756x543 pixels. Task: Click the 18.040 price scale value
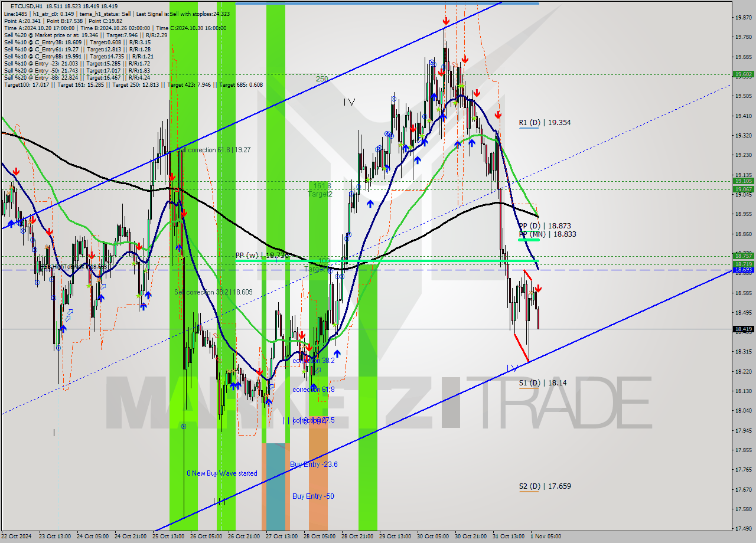743,410
